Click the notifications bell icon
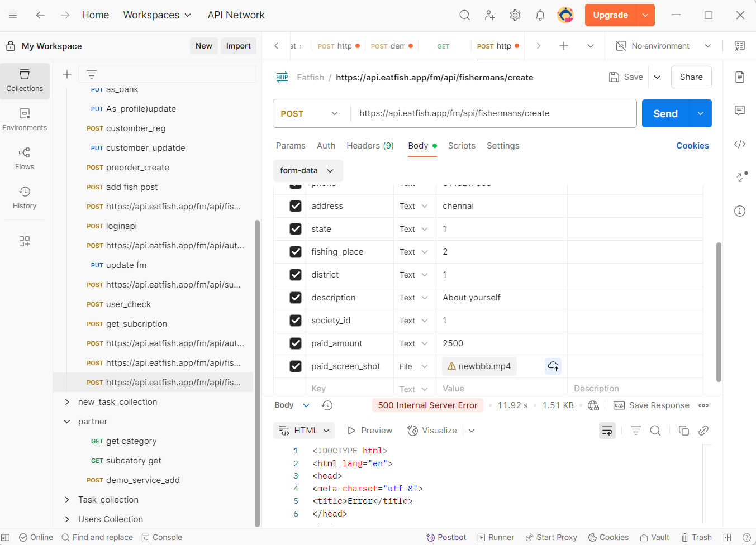The height and width of the screenshot is (545, 756). (540, 15)
